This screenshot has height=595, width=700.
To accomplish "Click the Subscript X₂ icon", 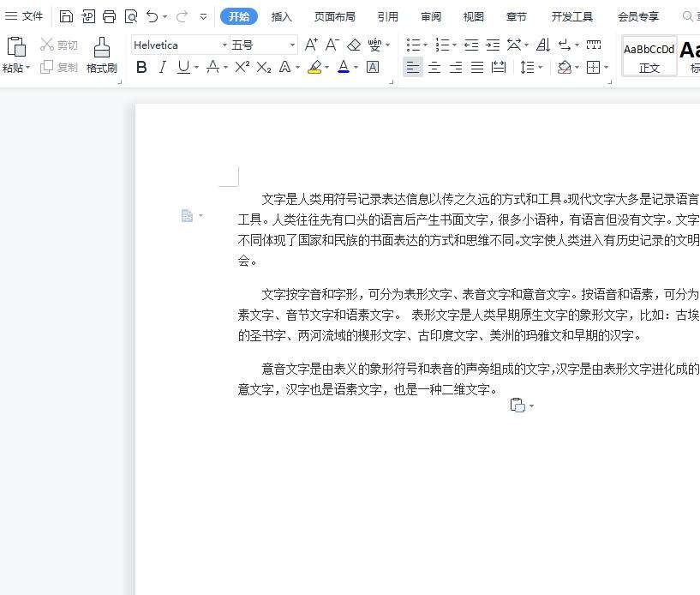I will (264, 67).
